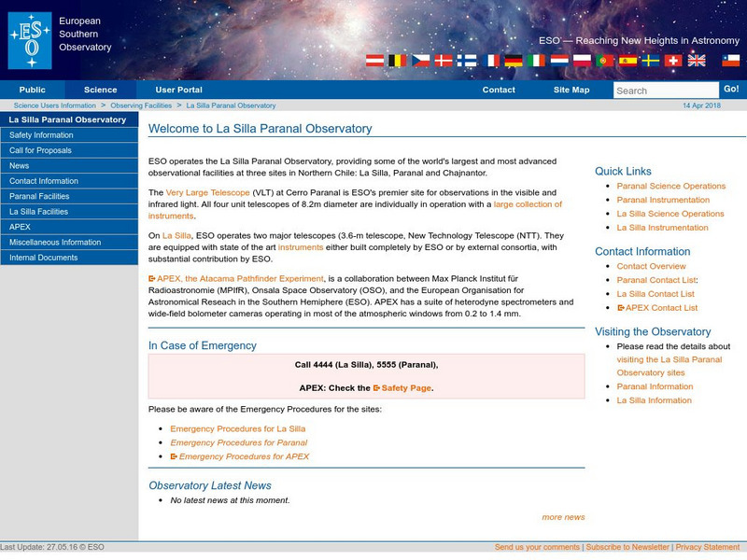Click the ESO logo
747x560 pixels.
(31, 37)
